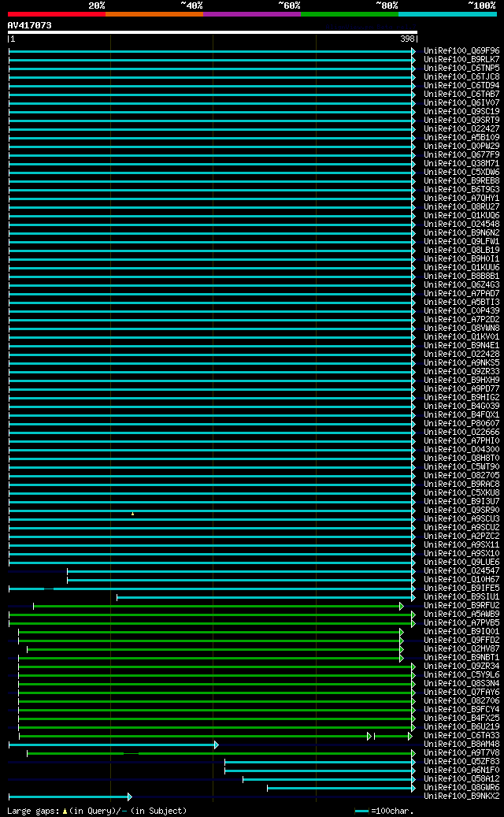The height and width of the screenshot is (817, 504).
Task: Click the cyan ~100% legend color bar
Action: coord(448,14)
